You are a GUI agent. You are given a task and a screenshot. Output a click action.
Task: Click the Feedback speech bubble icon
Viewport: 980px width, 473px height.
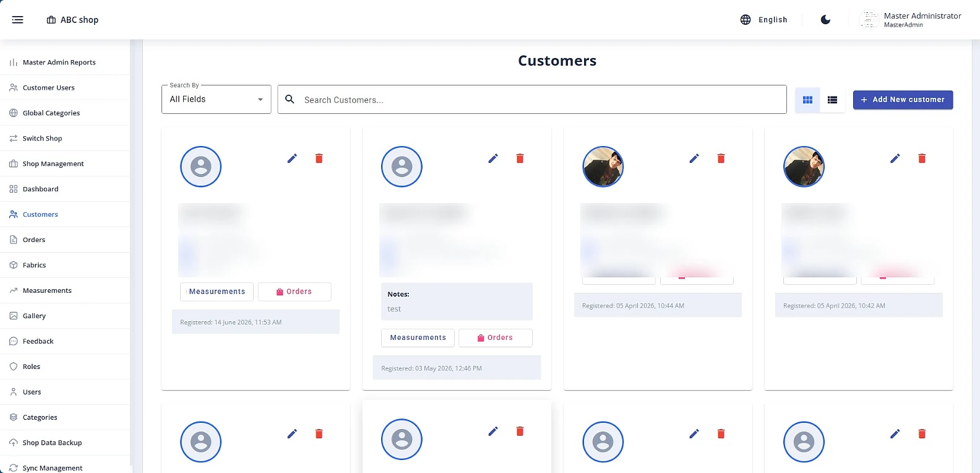[14, 342]
